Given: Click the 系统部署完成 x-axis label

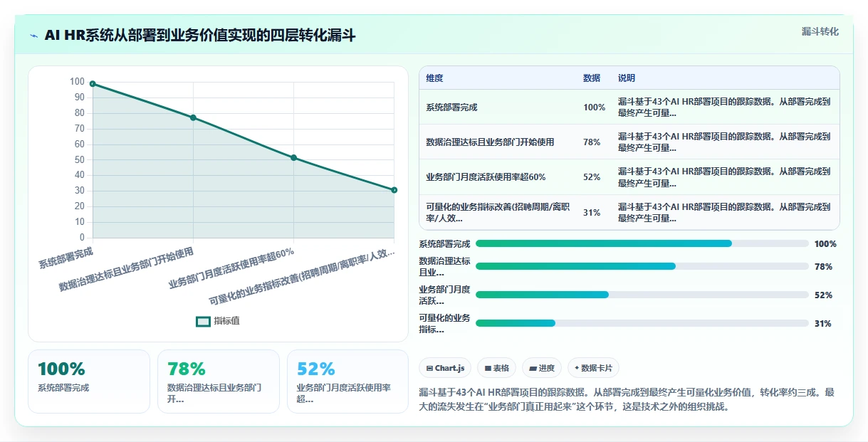Looking at the screenshot, I should 66,257.
